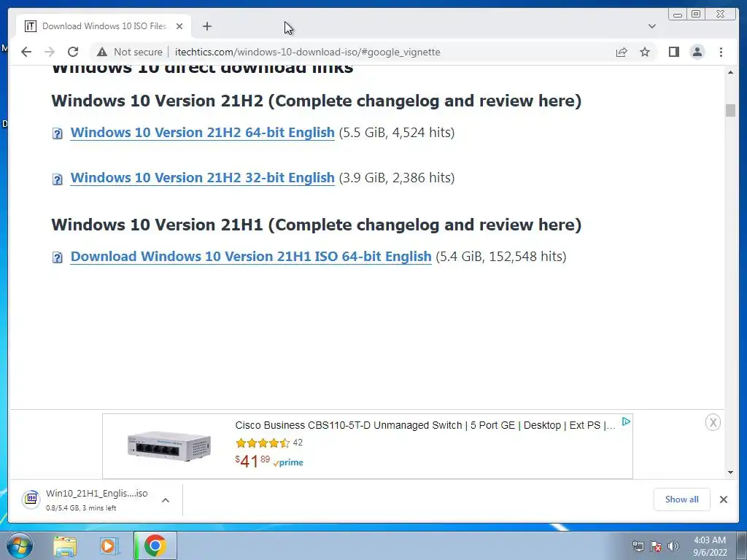Click the volume speaker tray icon
Image resolution: width=747 pixels, height=560 pixels.
pyautogui.click(x=673, y=546)
